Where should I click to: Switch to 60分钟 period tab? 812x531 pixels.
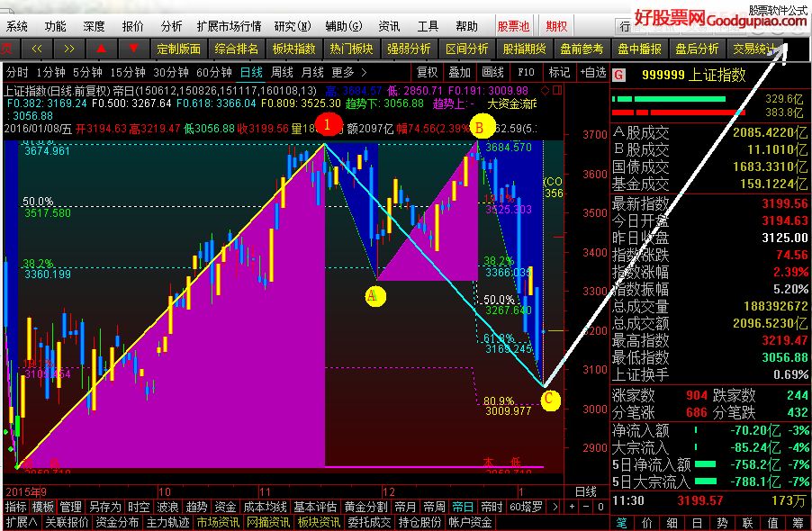click(x=214, y=73)
